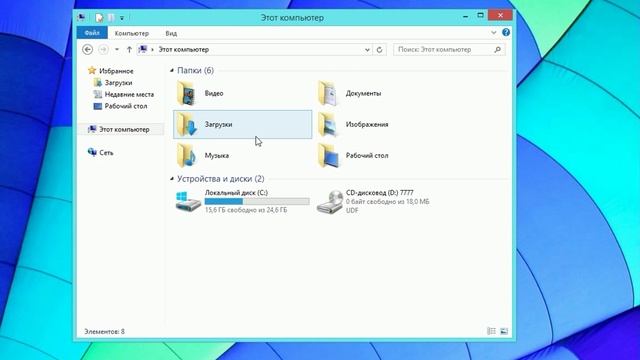Select Этот компьютер in the navigation pane
Screen dimensions: 640x360
[x=124, y=129]
